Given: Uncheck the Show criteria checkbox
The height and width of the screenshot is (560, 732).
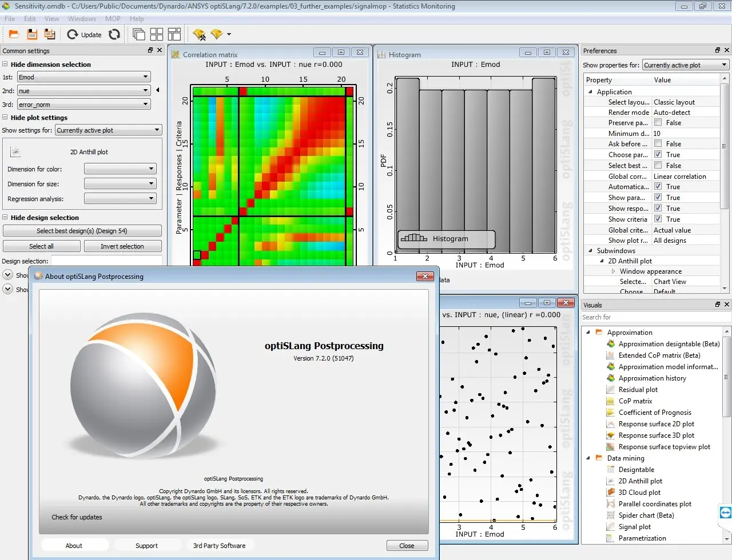Looking at the screenshot, I should [x=658, y=219].
